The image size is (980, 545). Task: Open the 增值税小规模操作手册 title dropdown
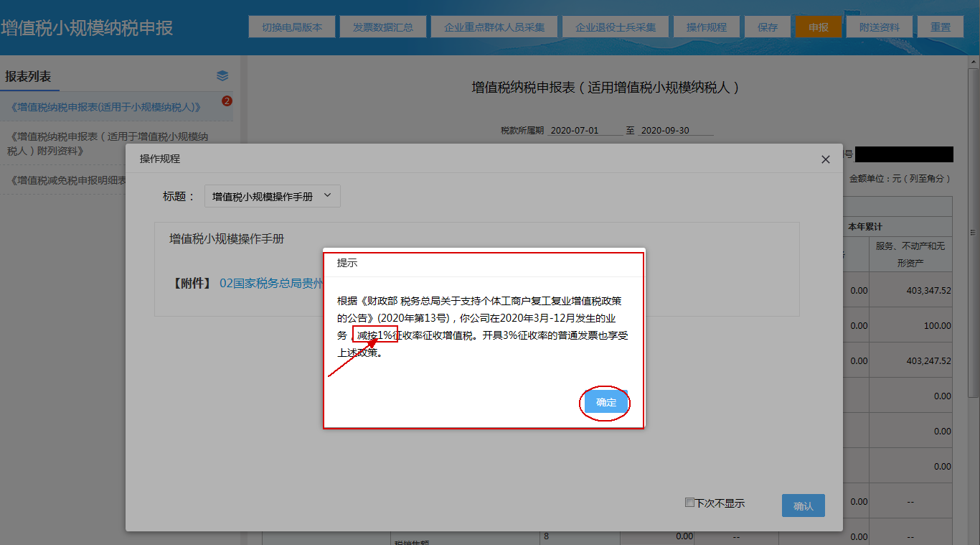272,195
